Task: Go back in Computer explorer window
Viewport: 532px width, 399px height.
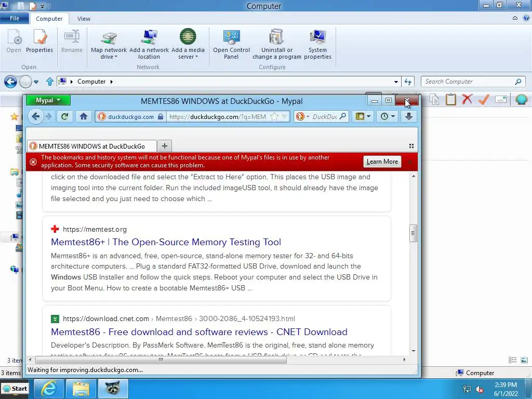Action: [10, 82]
